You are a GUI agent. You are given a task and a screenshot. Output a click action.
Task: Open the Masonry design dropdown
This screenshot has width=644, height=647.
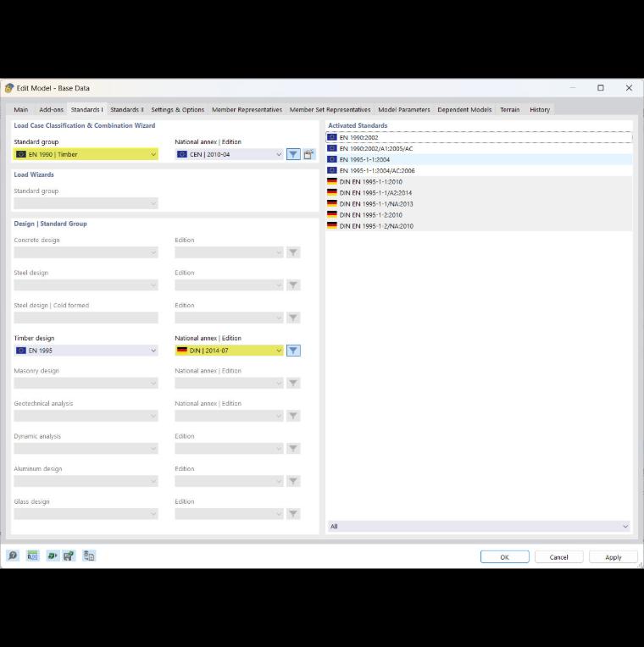point(86,383)
